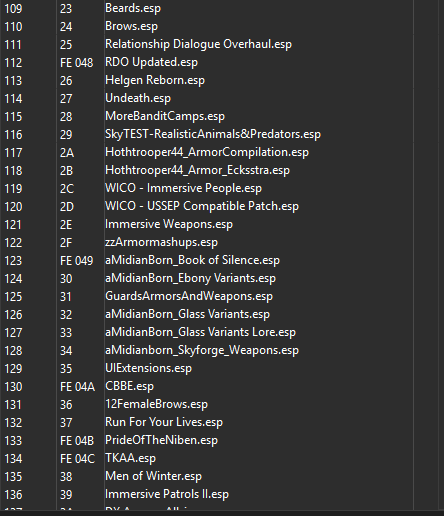Click UIExtensions.esp plugin

148,368
